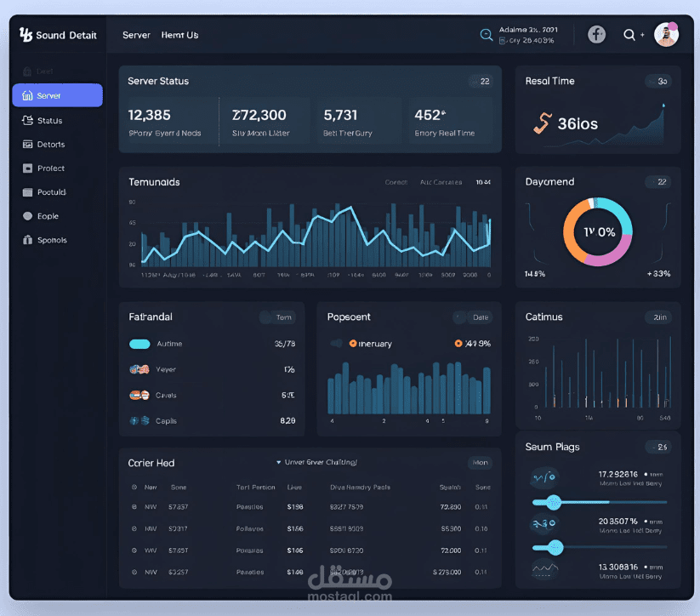Toggle the Tem switch in Fatrandal
700x616 pixels.
[x=277, y=317]
